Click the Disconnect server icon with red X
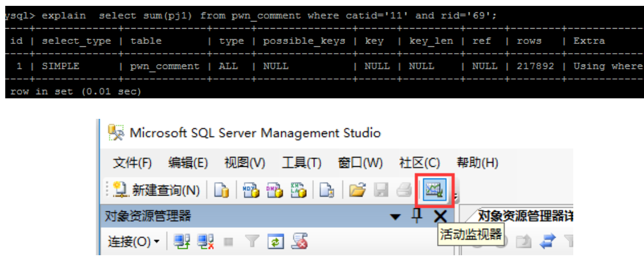 205,241
